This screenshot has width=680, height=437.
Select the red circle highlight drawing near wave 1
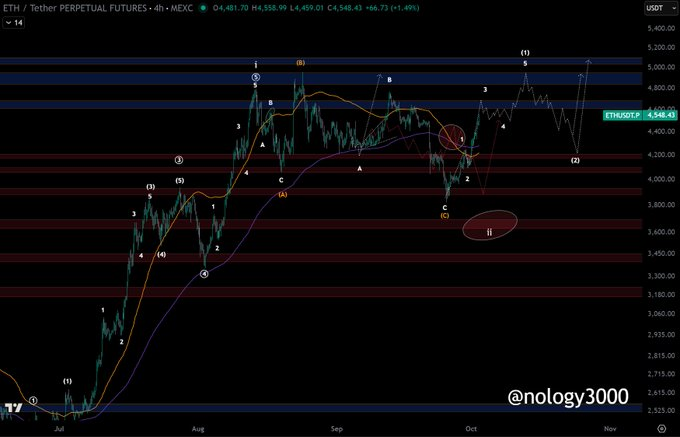[451, 137]
